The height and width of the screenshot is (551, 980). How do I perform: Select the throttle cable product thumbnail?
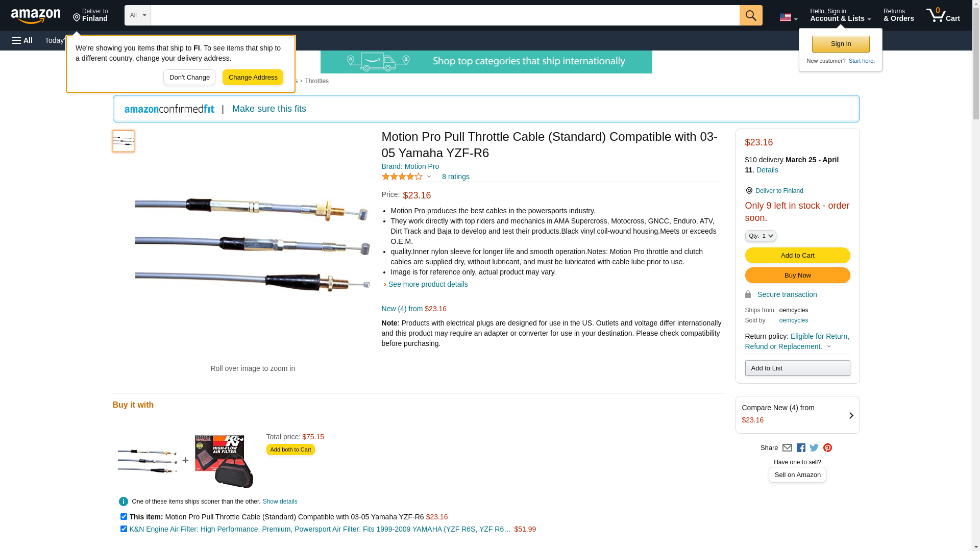coord(124,141)
